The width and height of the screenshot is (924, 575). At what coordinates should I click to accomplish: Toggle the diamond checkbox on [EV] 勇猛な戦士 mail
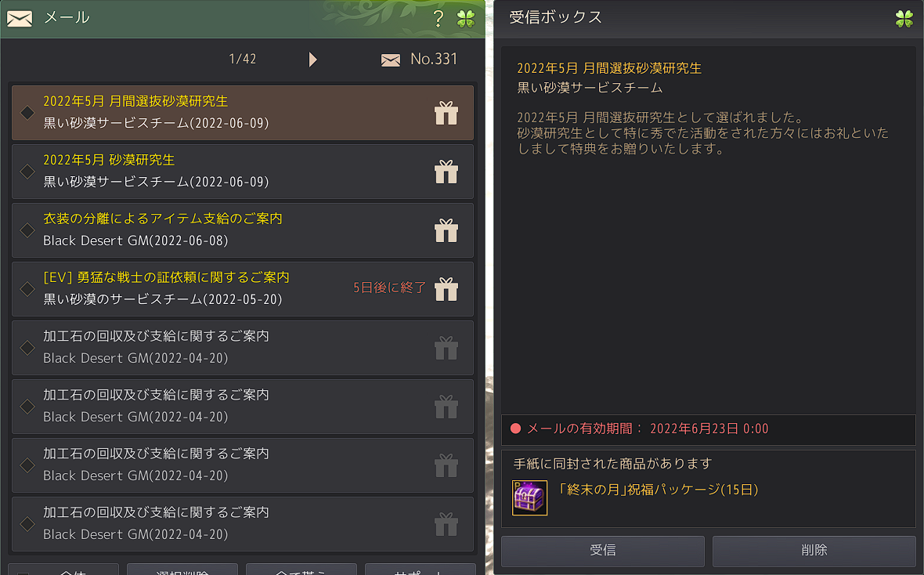(27, 289)
